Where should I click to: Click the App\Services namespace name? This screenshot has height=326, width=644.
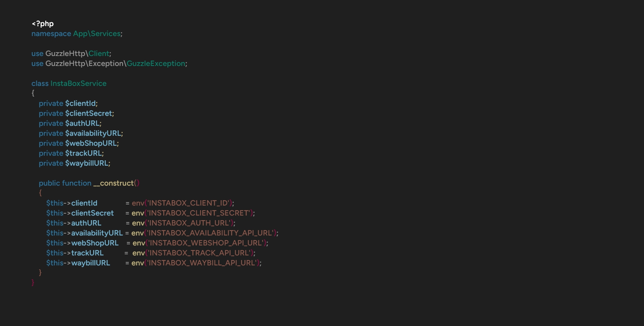(97, 34)
